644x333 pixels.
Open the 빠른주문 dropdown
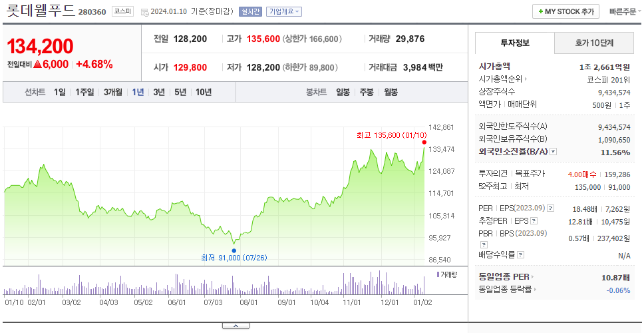(x=625, y=11)
